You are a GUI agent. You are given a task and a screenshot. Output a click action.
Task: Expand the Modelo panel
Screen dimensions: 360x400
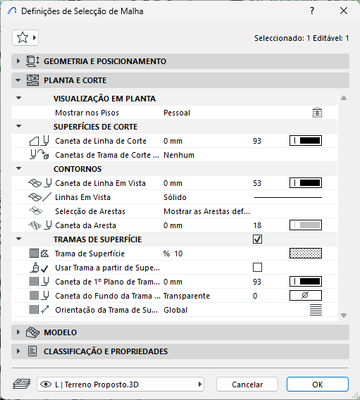(18, 332)
